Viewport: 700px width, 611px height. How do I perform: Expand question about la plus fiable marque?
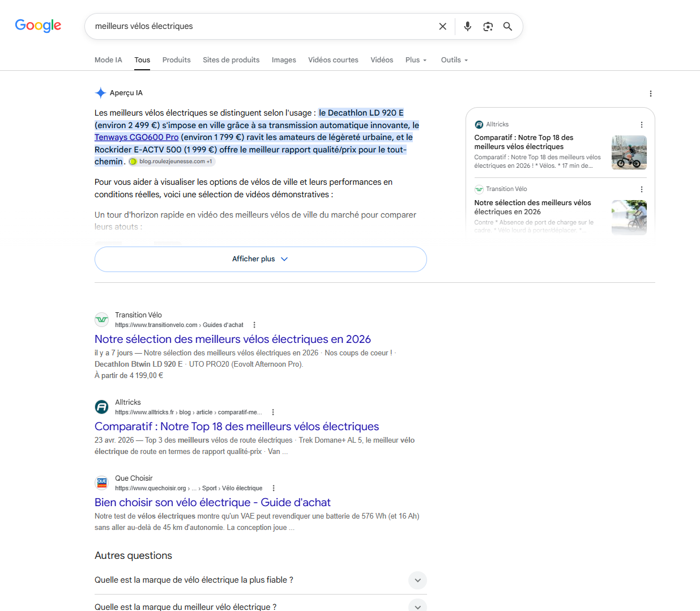tap(261, 580)
